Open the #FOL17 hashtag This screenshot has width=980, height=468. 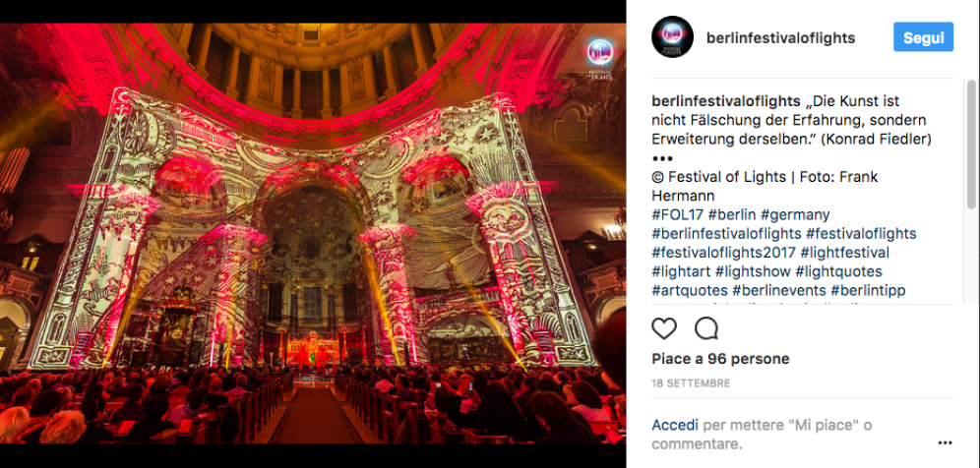coord(678,215)
